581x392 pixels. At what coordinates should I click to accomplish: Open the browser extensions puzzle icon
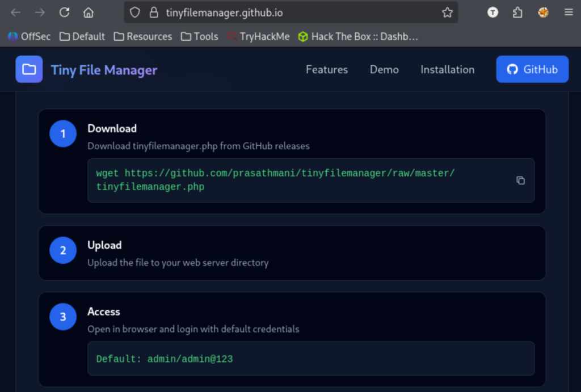point(517,12)
